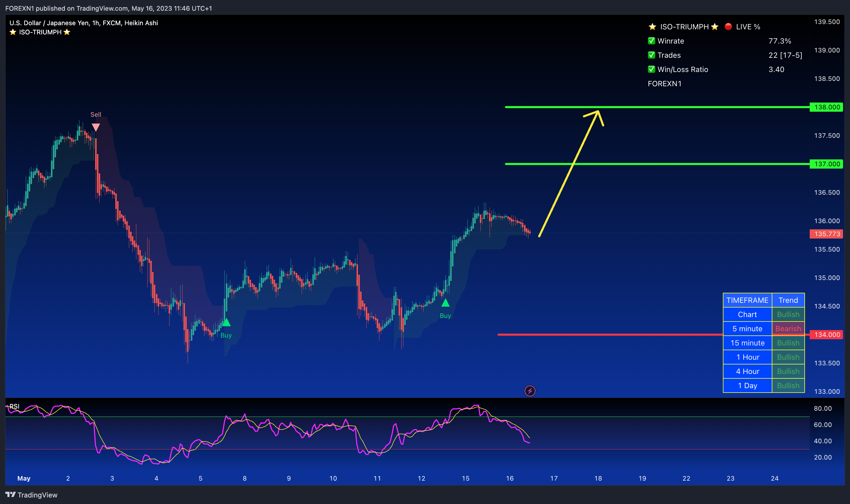The height and width of the screenshot is (504, 850).
Task: Click the green checkmark beside Winrate
Action: click(x=651, y=41)
